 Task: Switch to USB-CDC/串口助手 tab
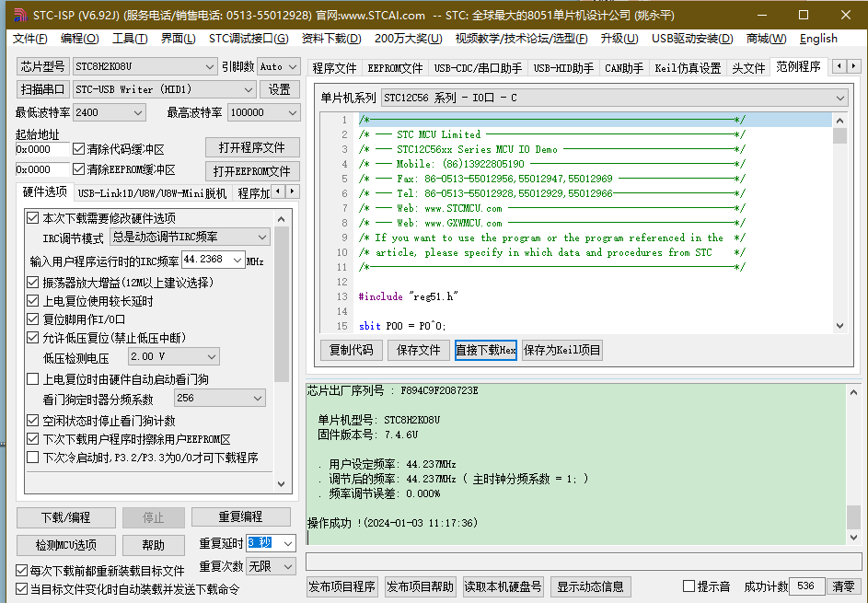[x=478, y=68]
